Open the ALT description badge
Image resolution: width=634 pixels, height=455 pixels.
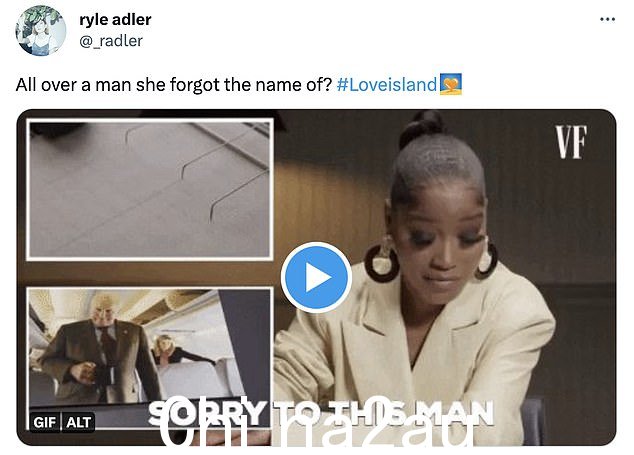(78, 422)
